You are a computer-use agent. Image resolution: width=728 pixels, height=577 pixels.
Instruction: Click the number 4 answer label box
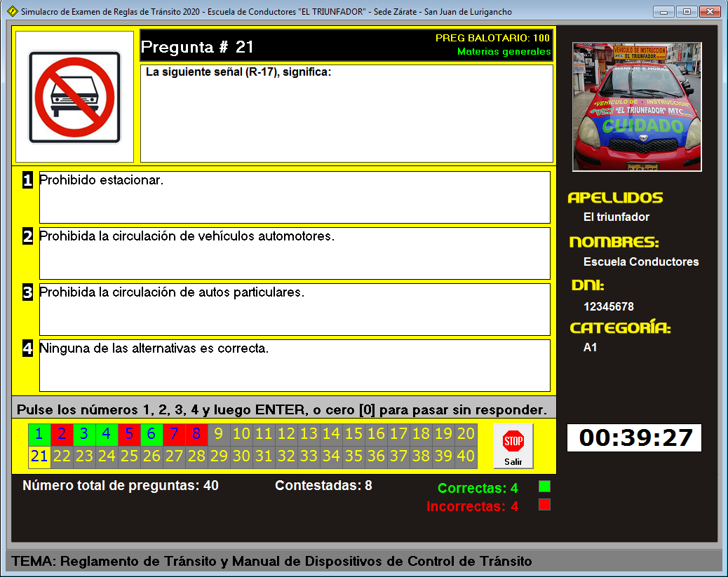point(28,348)
